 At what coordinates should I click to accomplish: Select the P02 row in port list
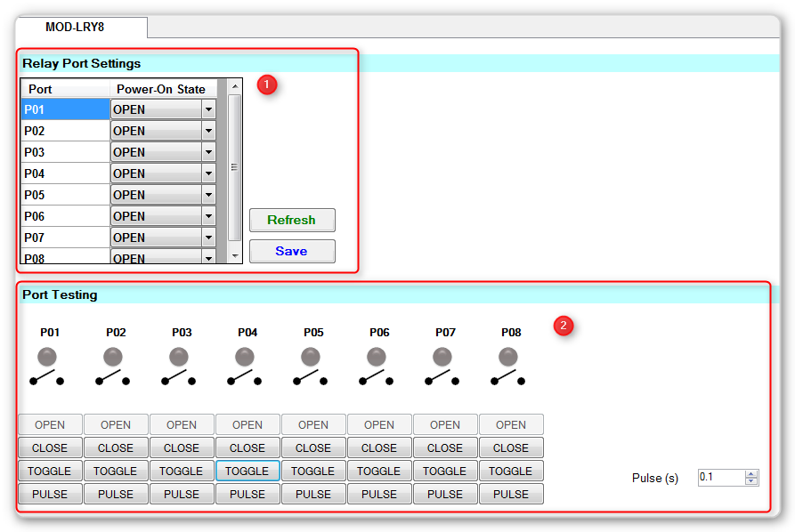[65, 131]
